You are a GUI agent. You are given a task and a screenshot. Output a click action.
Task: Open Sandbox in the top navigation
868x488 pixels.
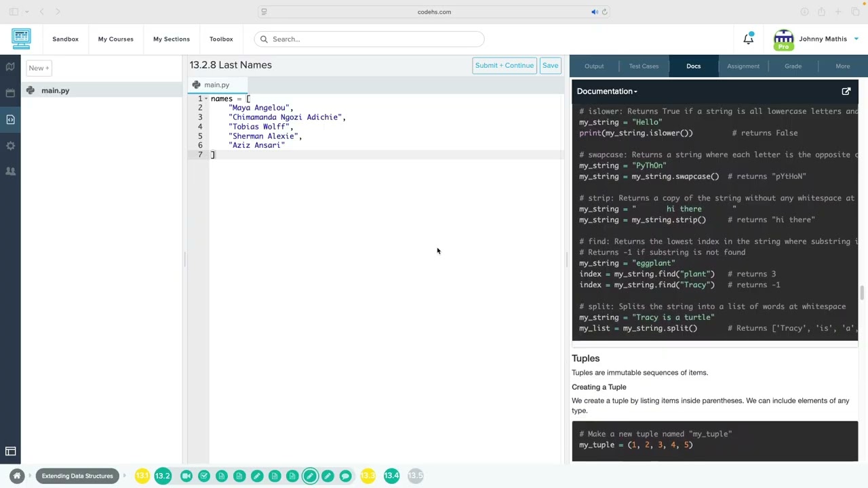coord(65,39)
